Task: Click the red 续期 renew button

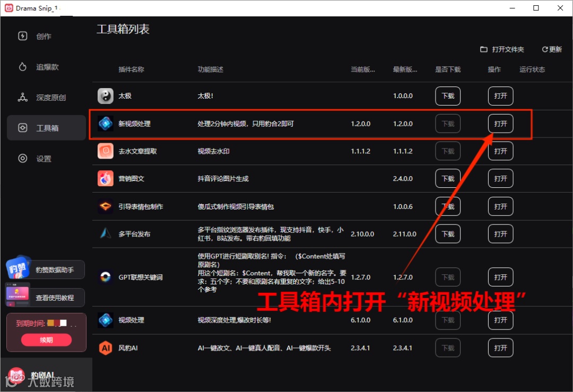Action: point(46,340)
